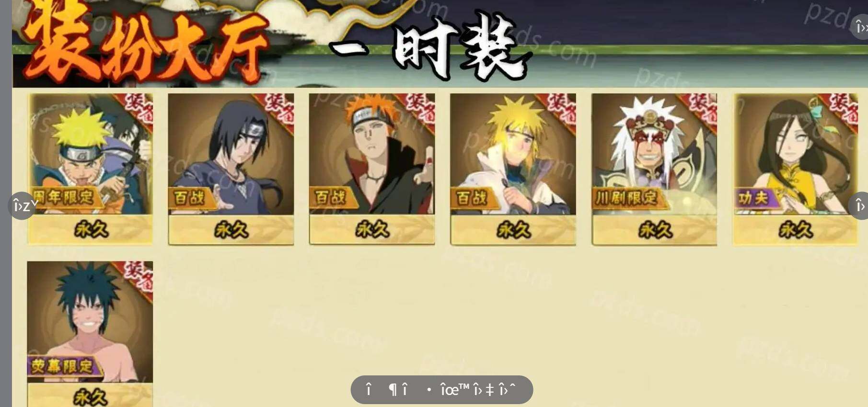The width and height of the screenshot is (868, 407).
Task: Click 永久 label under Pain card
Action: click(372, 230)
